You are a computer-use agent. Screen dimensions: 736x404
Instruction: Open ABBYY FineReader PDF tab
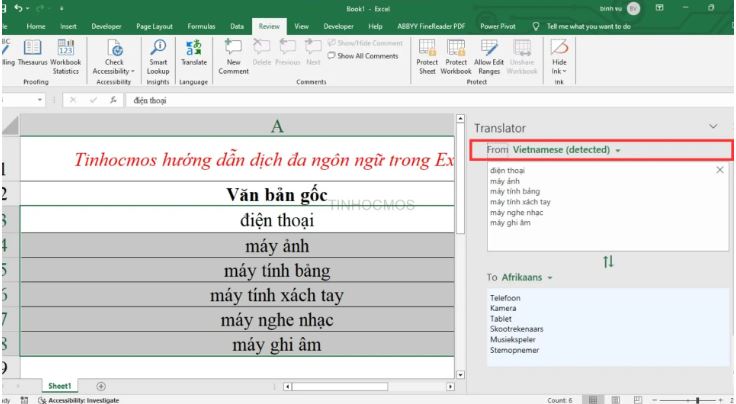[x=431, y=26]
